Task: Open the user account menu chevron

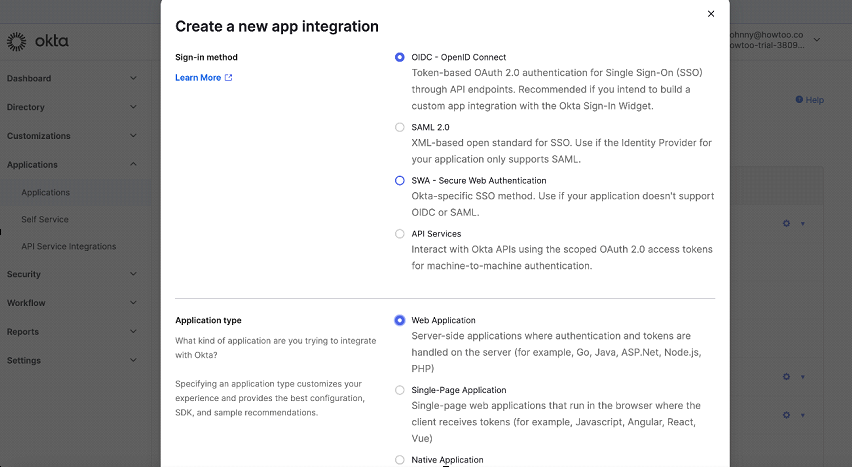Action: tap(817, 40)
